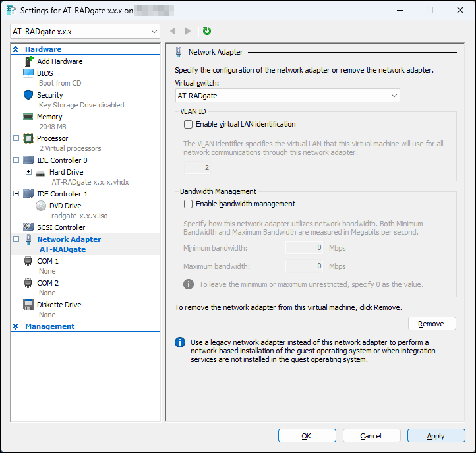
Task: Select the COM 1 port
Action: click(47, 261)
